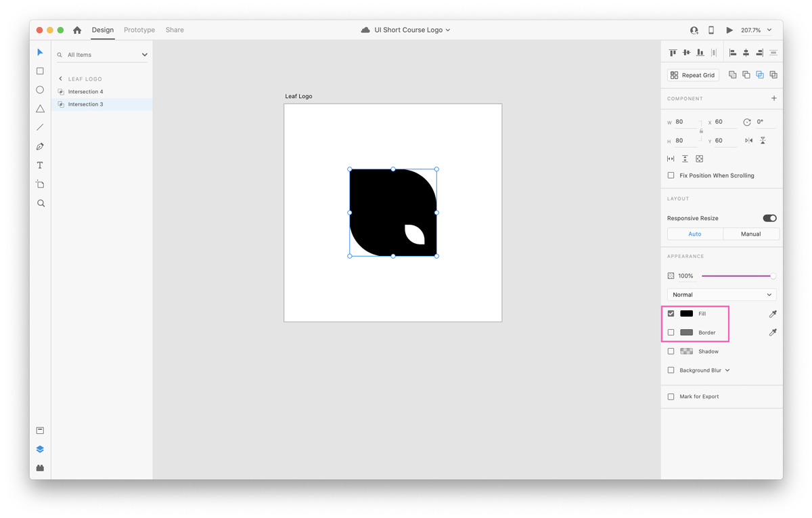Click the desktop preview play button
The image size is (812, 518).
click(729, 30)
